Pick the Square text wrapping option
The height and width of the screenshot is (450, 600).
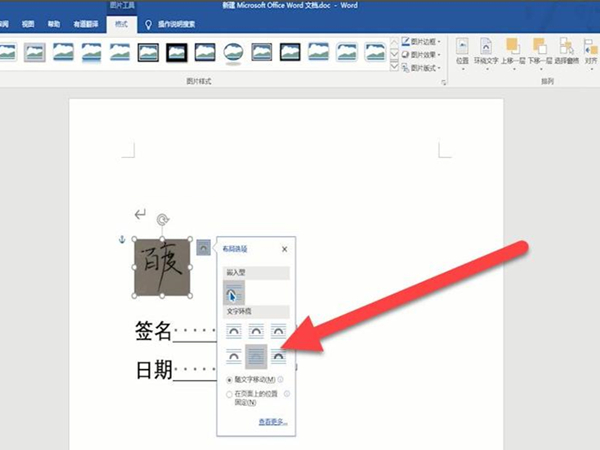pos(234,329)
